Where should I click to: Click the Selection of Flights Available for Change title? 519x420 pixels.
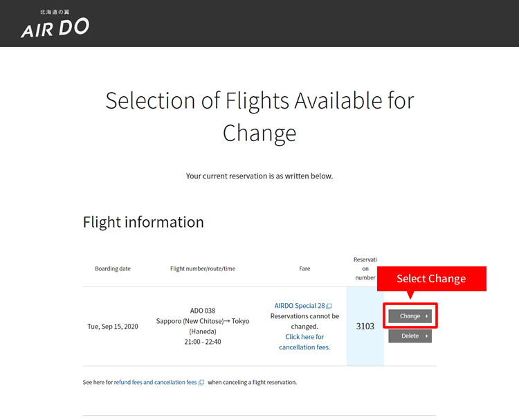pos(259,116)
